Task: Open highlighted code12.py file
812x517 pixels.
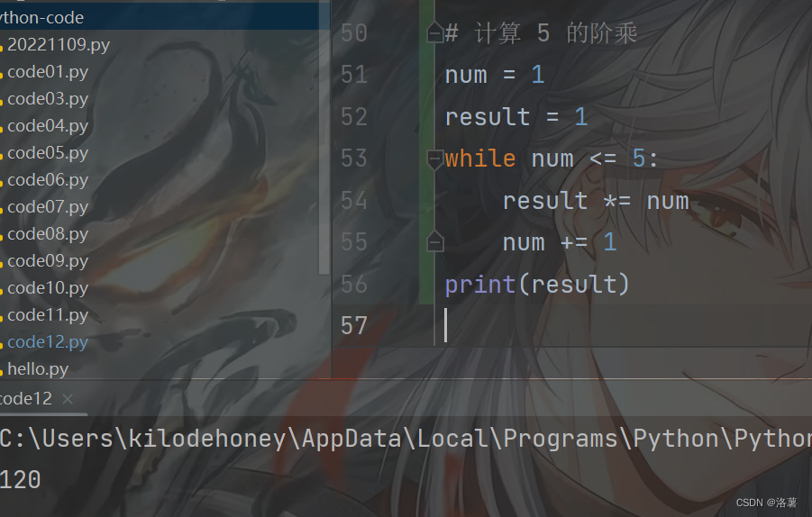Action: click(x=48, y=342)
